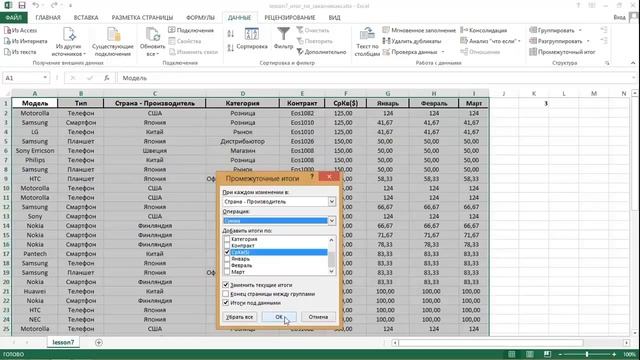Click the dialog help question mark
Viewport: 640px width, 360px height.
pos(312,177)
